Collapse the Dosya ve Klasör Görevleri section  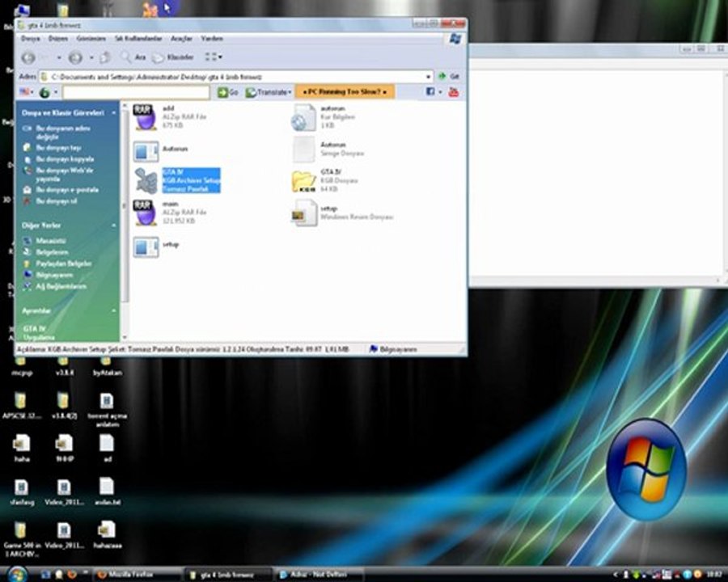click(x=114, y=113)
